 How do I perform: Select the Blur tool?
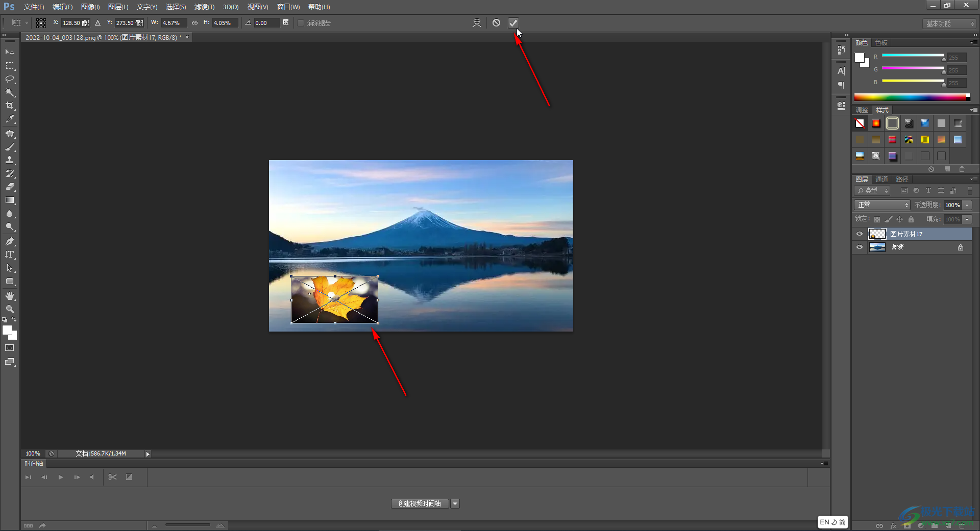click(10, 213)
